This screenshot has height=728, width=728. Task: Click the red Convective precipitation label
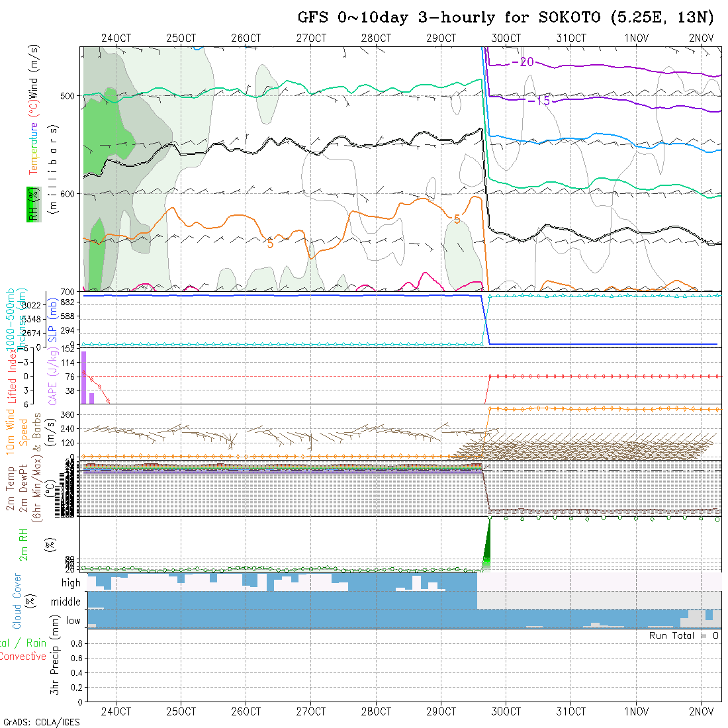(x=23, y=657)
